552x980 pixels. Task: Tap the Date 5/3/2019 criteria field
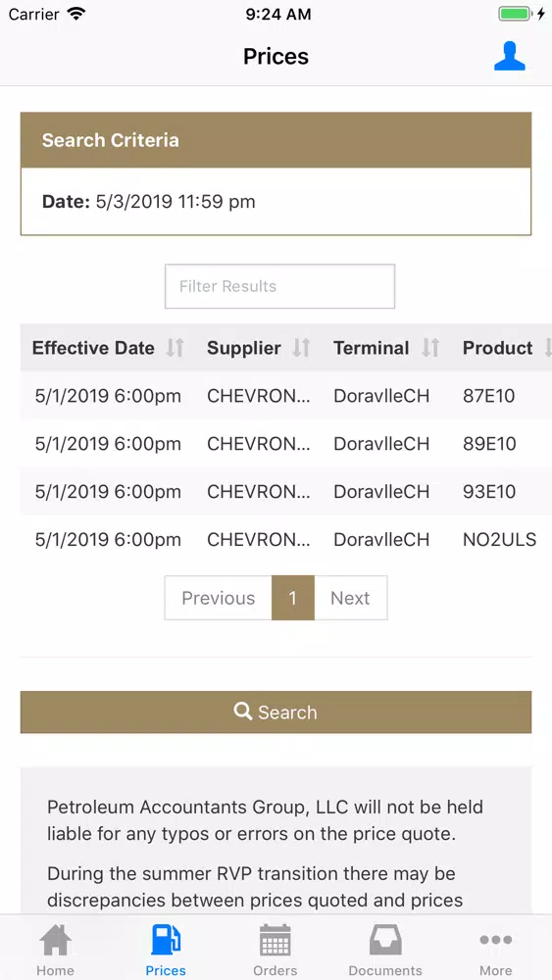click(x=148, y=201)
